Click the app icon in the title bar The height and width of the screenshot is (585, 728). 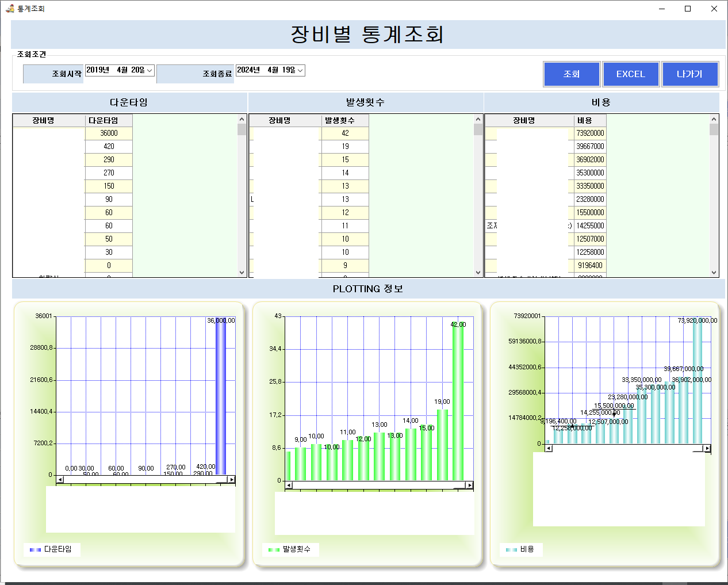(10, 9)
